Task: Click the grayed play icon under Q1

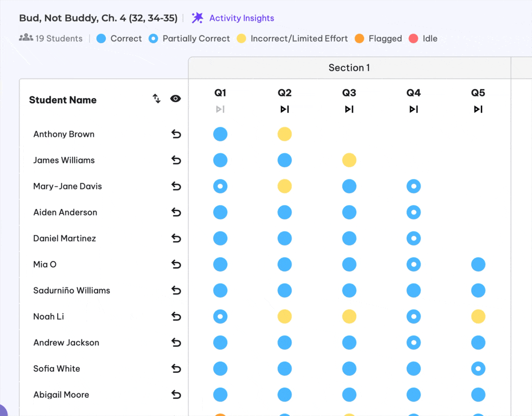Action: point(220,109)
